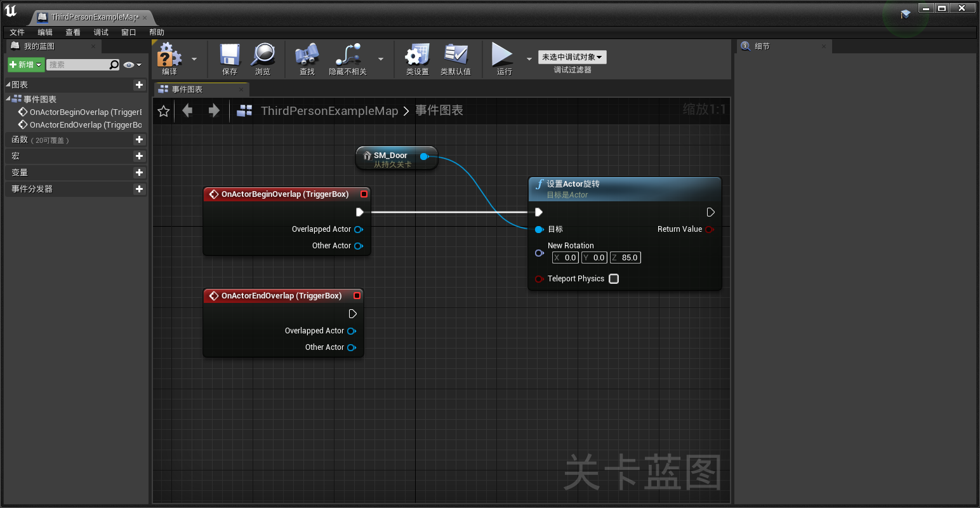Click the Run (运行) play button
Image resolution: width=980 pixels, height=508 pixels.
(503, 55)
